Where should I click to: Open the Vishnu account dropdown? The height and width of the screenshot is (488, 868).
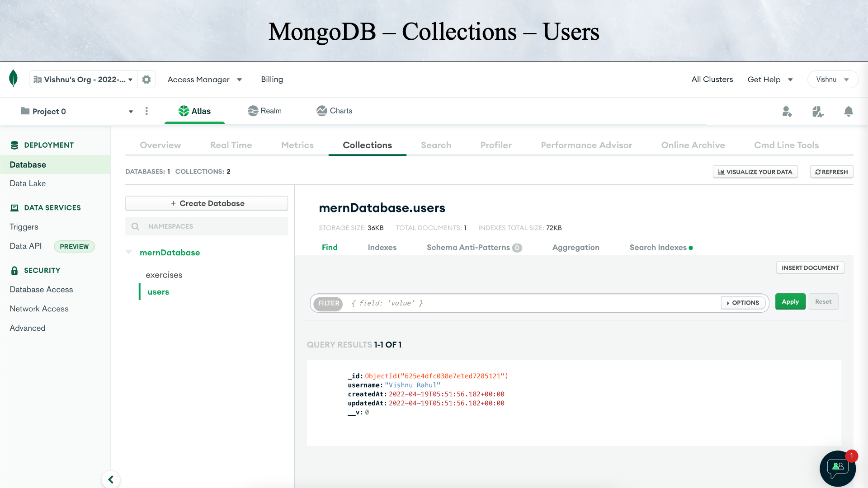tap(832, 79)
